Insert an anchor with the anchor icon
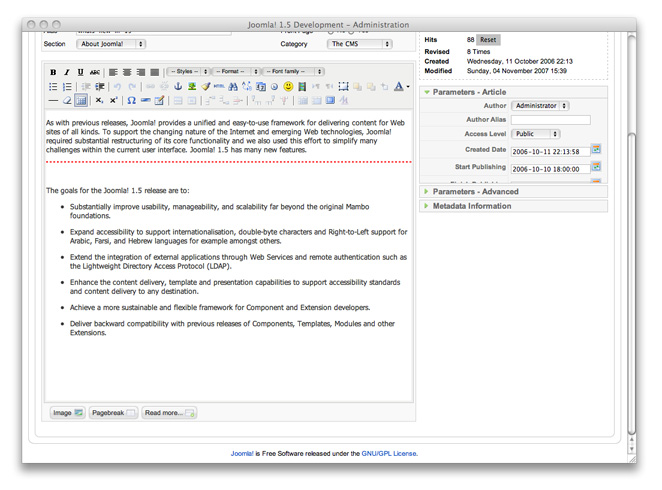The height and width of the screenshot is (490, 662). 179,87
